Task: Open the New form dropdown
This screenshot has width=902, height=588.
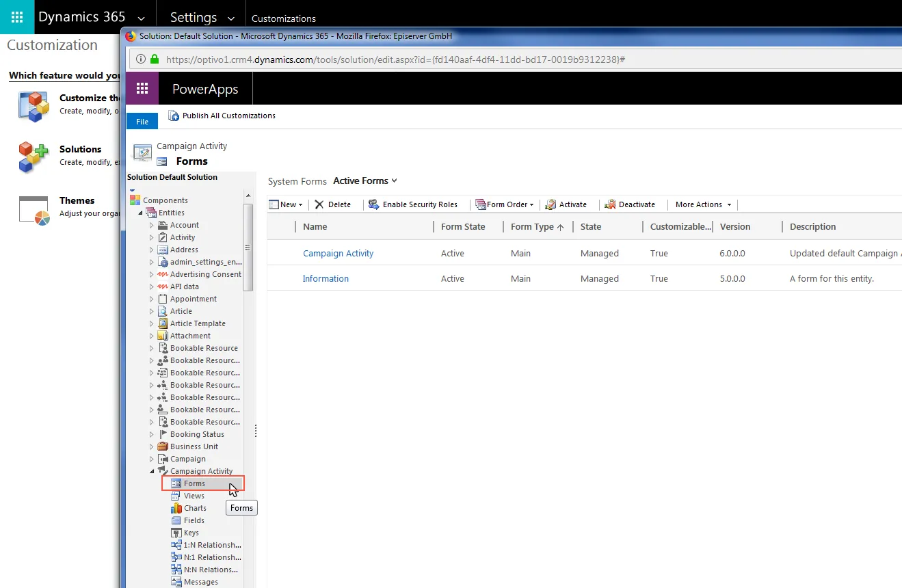Action: coord(286,204)
